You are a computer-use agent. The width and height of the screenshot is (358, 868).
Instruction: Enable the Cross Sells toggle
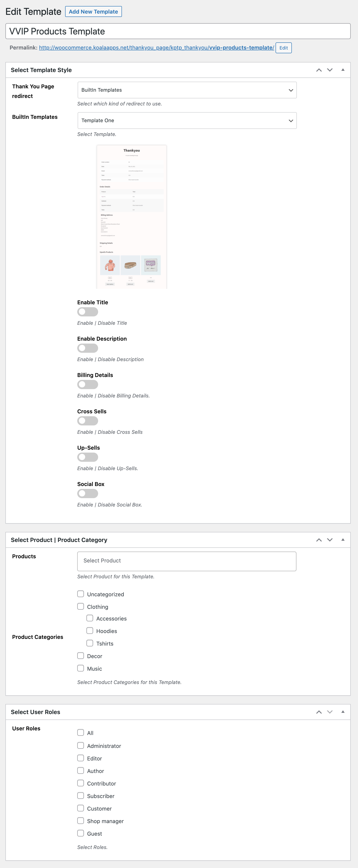pos(87,421)
